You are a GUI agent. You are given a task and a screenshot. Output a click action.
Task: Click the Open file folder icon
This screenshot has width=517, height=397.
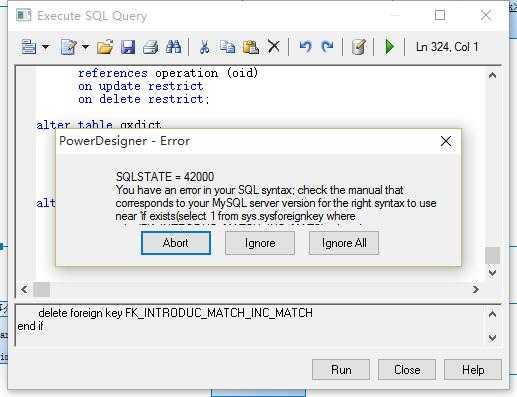(x=105, y=47)
